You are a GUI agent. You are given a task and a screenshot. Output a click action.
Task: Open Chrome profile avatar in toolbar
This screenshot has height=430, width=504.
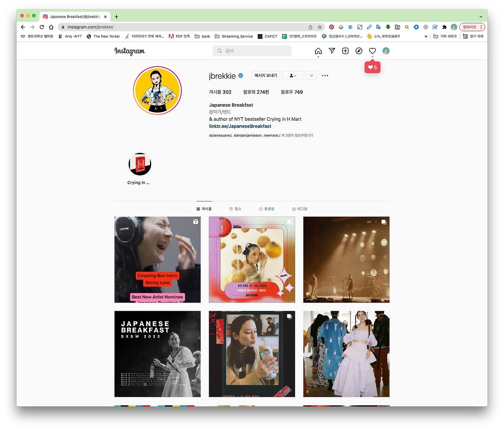tap(454, 27)
